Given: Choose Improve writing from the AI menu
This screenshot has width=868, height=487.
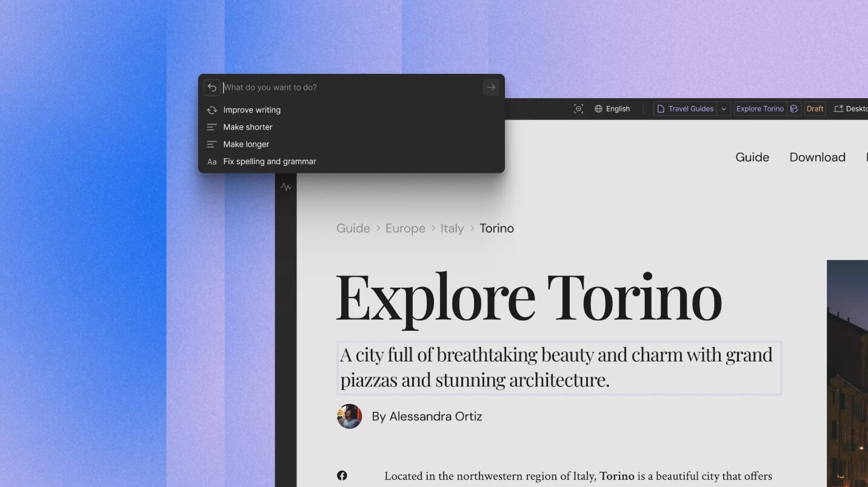Looking at the screenshot, I should pos(252,110).
